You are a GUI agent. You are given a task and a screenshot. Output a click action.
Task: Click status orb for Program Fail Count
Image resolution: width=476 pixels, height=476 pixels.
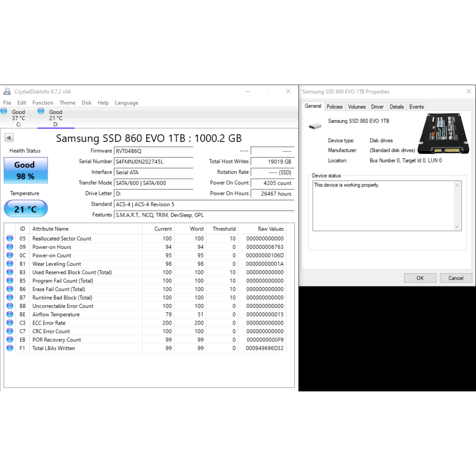point(10,281)
